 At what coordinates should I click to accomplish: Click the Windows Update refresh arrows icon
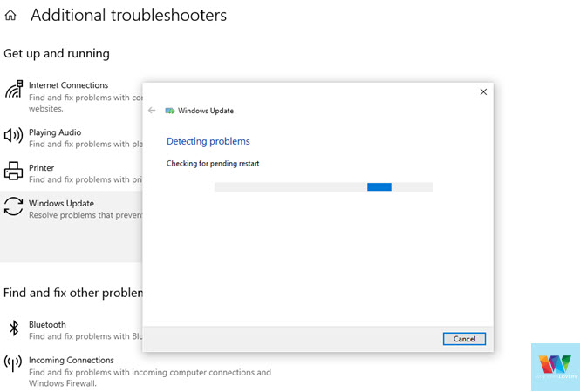13,206
